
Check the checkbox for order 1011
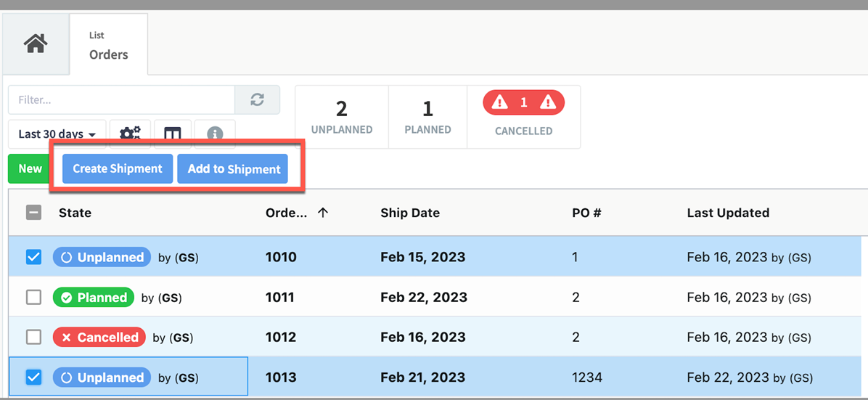click(x=33, y=298)
